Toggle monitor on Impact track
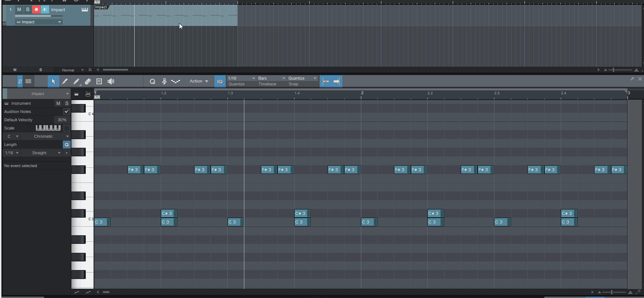This screenshot has height=298, width=644. point(45,10)
